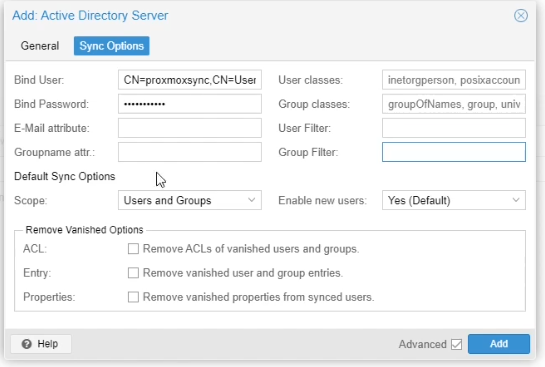Viewport: 545px width, 367px height.
Task: Click the Group Filter field
Action: (454, 152)
